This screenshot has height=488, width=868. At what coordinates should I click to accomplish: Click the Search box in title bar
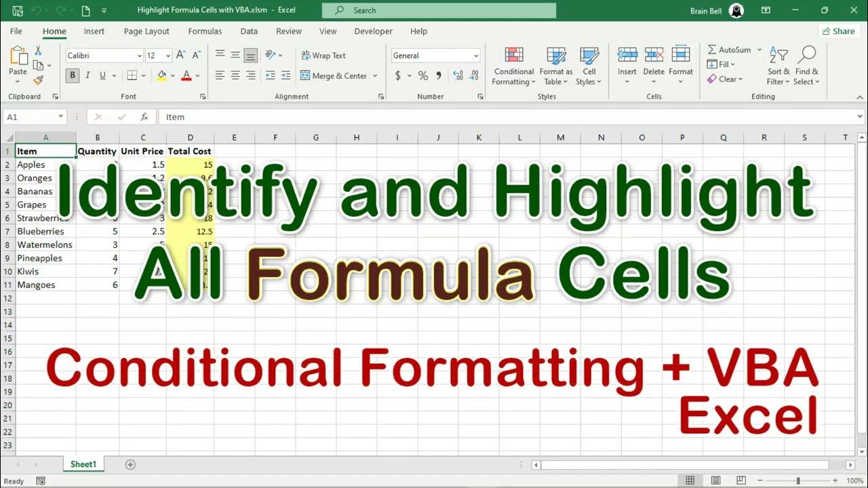(439, 10)
